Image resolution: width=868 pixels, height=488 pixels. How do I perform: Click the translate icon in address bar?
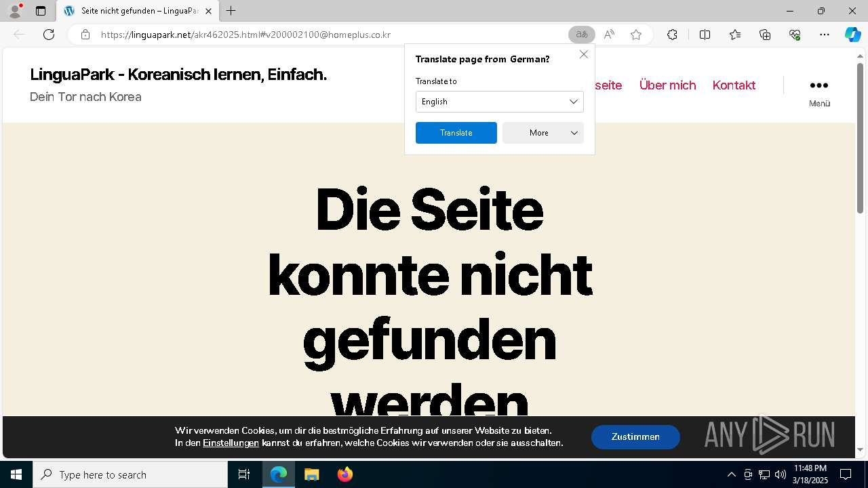581,35
